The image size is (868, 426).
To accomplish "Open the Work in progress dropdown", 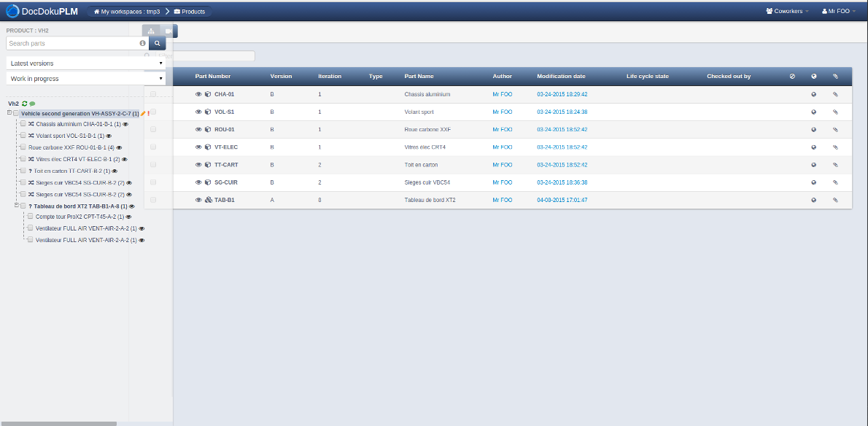I will pos(86,79).
